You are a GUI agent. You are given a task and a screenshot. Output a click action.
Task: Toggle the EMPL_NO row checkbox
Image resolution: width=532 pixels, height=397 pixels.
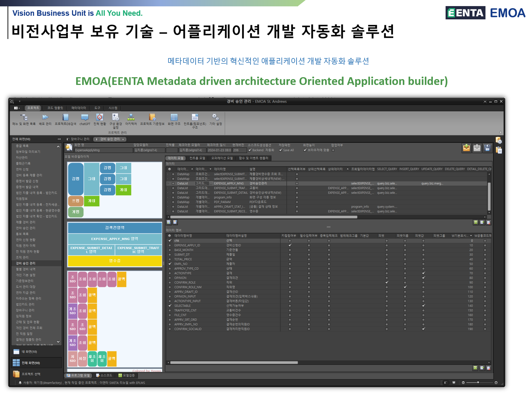coord(170,264)
